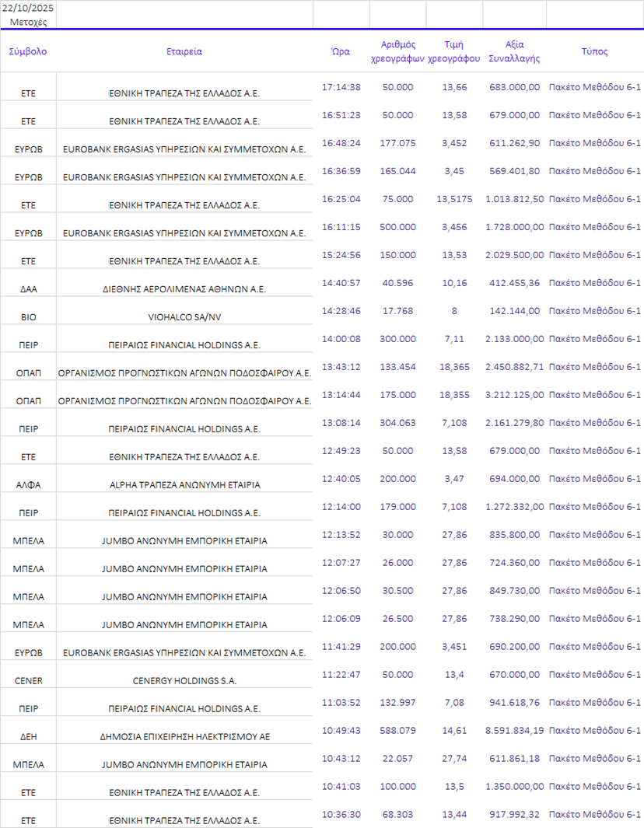Click the time 15:24:56

coord(341,255)
